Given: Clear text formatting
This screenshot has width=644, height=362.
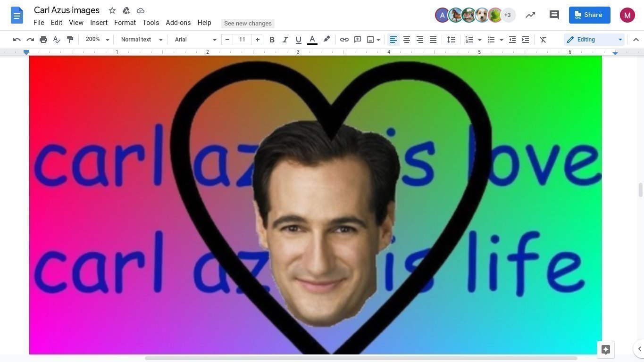Looking at the screenshot, I should tap(543, 40).
